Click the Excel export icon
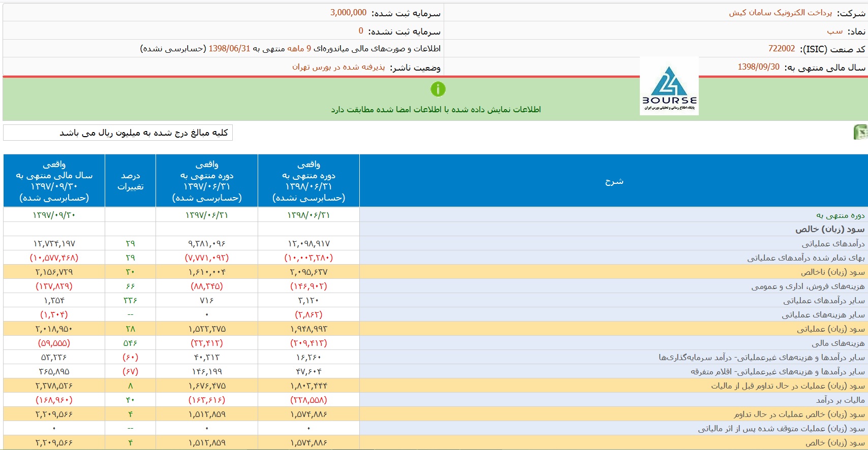 click(860, 132)
